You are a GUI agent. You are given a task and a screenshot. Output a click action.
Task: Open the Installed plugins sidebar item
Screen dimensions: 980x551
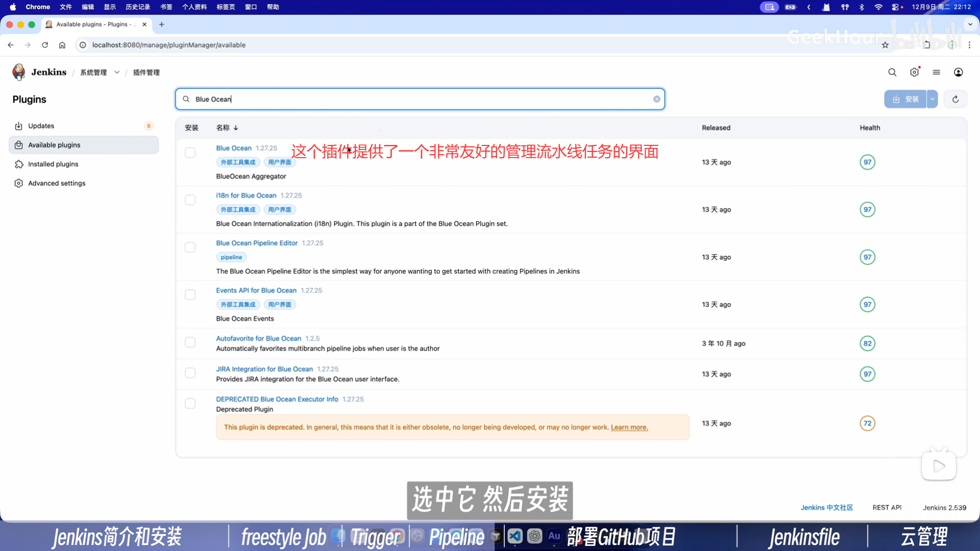(x=53, y=164)
